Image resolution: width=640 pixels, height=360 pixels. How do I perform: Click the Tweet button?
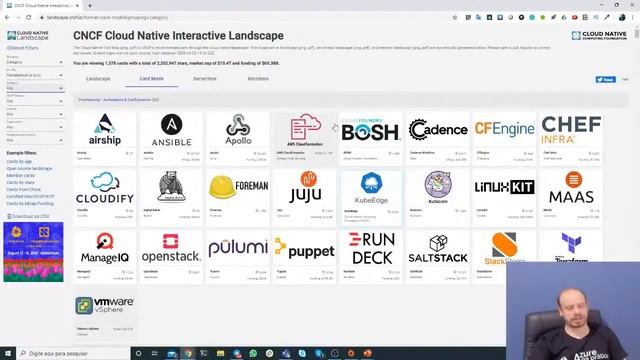tap(605, 80)
